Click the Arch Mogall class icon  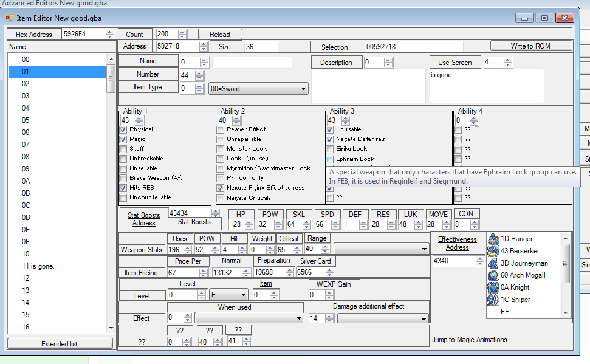click(493, 275)
